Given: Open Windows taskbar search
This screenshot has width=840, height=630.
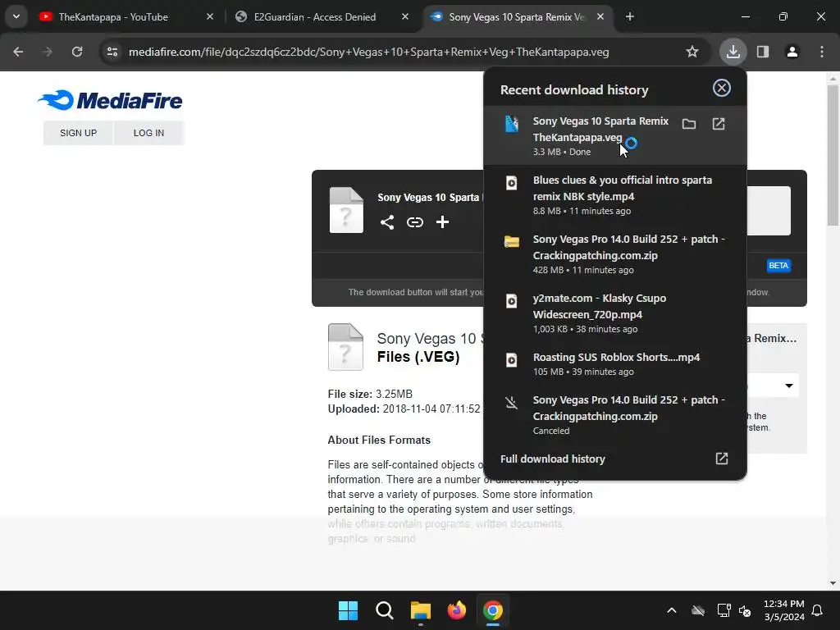Looking at the screenshot, I should 385,610.
